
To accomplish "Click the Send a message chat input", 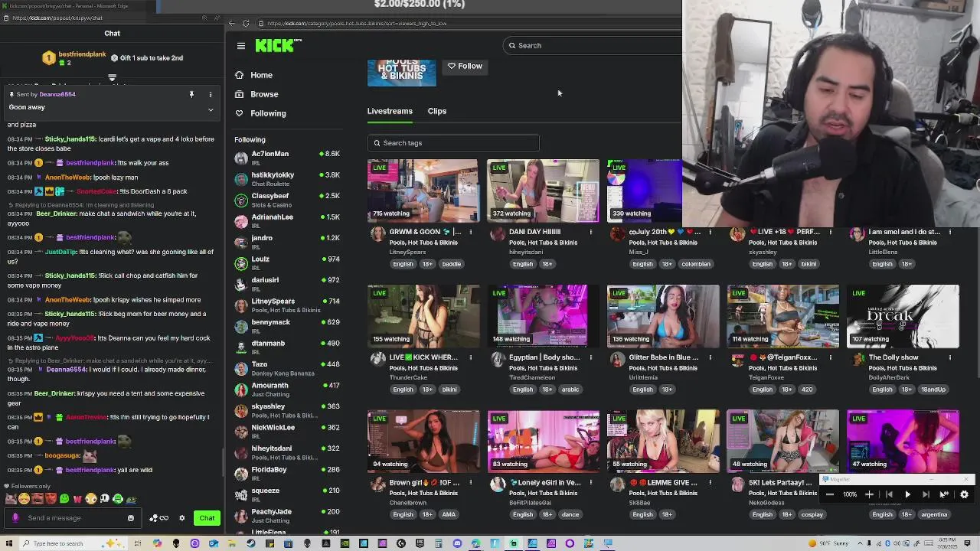I will 73,518.
